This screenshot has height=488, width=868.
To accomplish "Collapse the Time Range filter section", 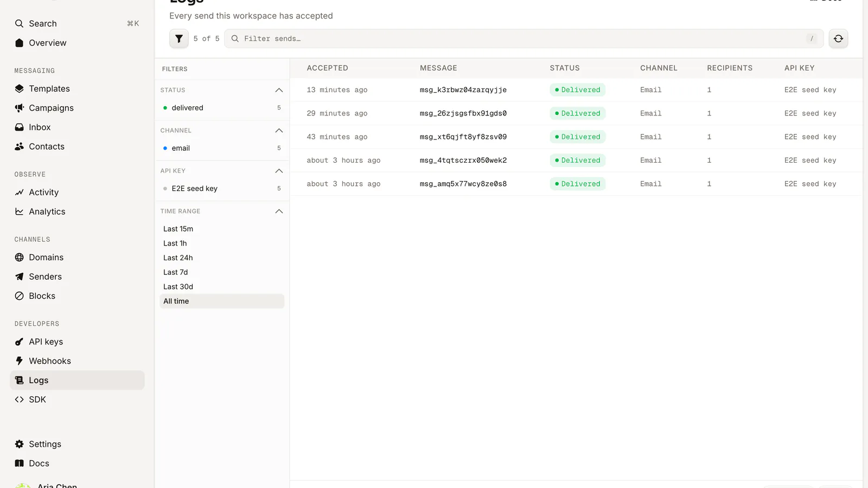I will click(x=279, y=211).
